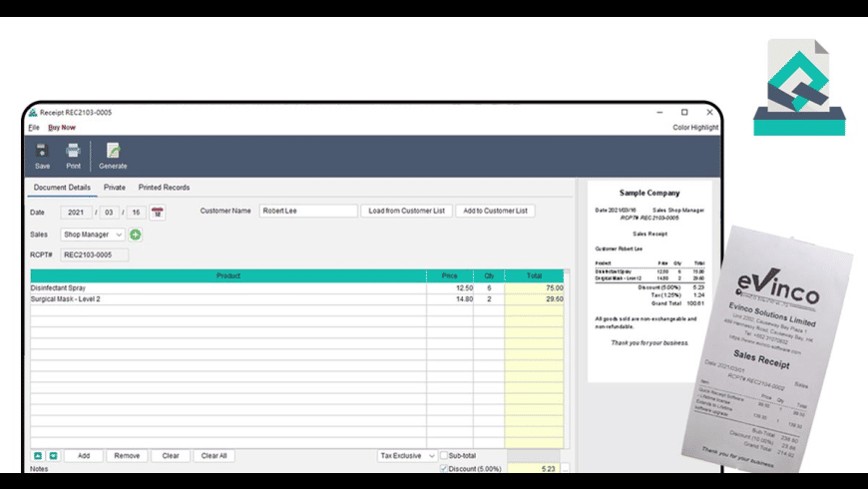Maximize the Receipt window
The image size is (868, 489).
click(x=684, y=112)
